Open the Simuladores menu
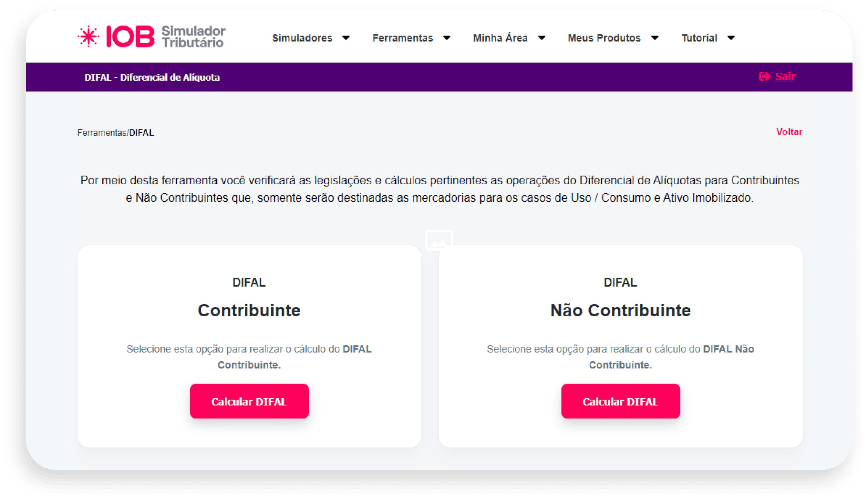This screenshot has height=501, width=868. (302, 38)
